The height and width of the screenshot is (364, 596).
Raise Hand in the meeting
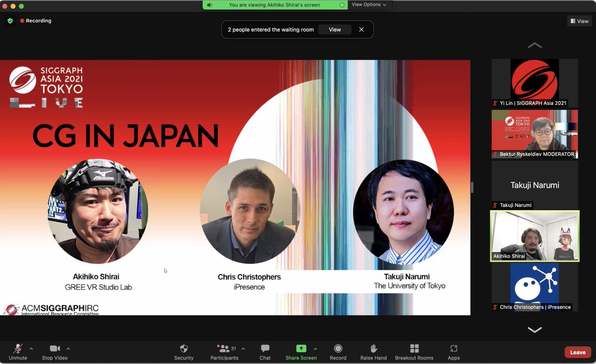(373, 352)
